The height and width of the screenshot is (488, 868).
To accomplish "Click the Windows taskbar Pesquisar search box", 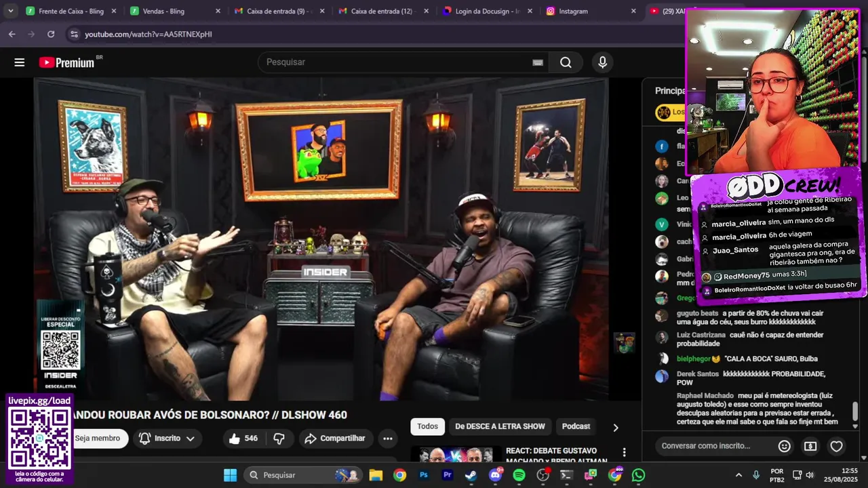I will coord(304,475).
